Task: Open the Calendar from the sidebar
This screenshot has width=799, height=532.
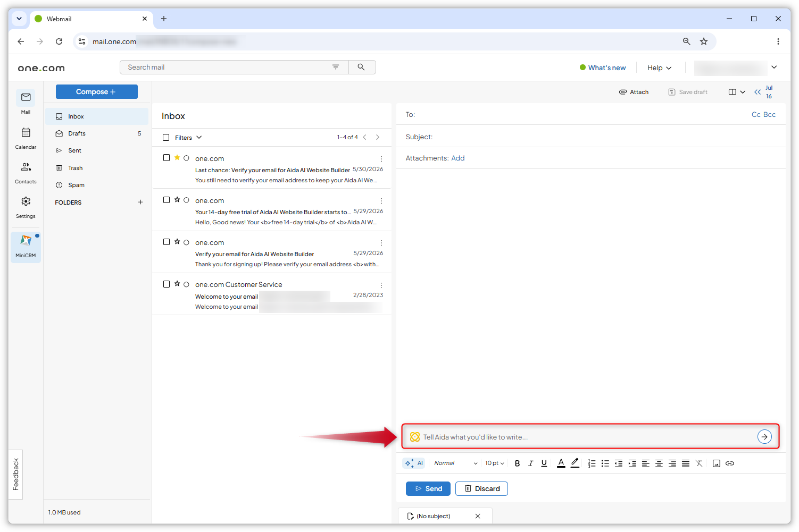Action: click(x=26, y=137)
